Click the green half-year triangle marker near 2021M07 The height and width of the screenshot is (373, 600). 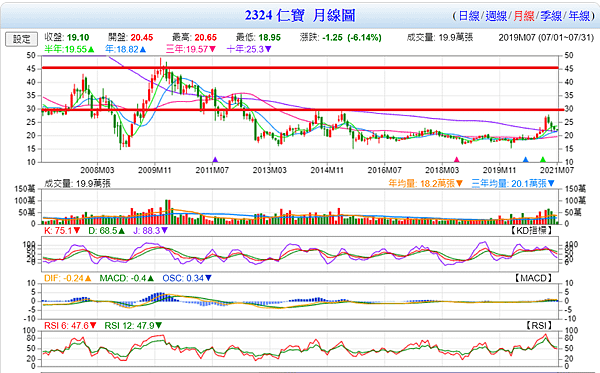click(543, 160)
